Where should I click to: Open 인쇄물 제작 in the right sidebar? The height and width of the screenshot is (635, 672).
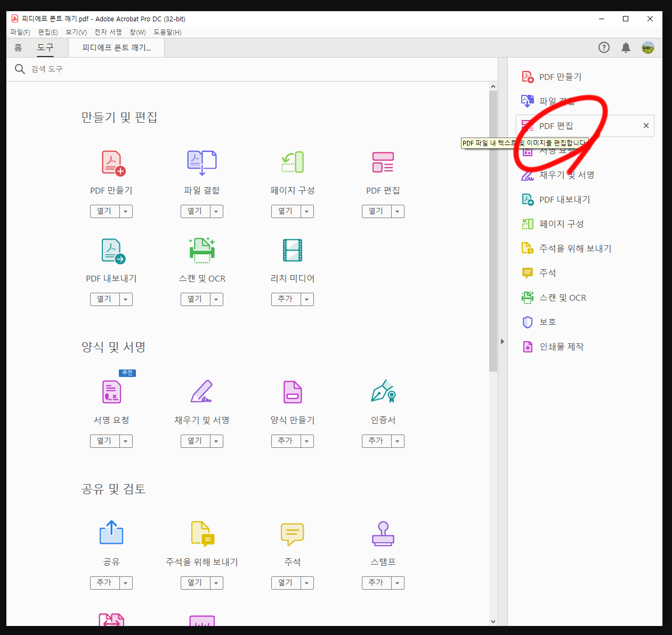553,347
